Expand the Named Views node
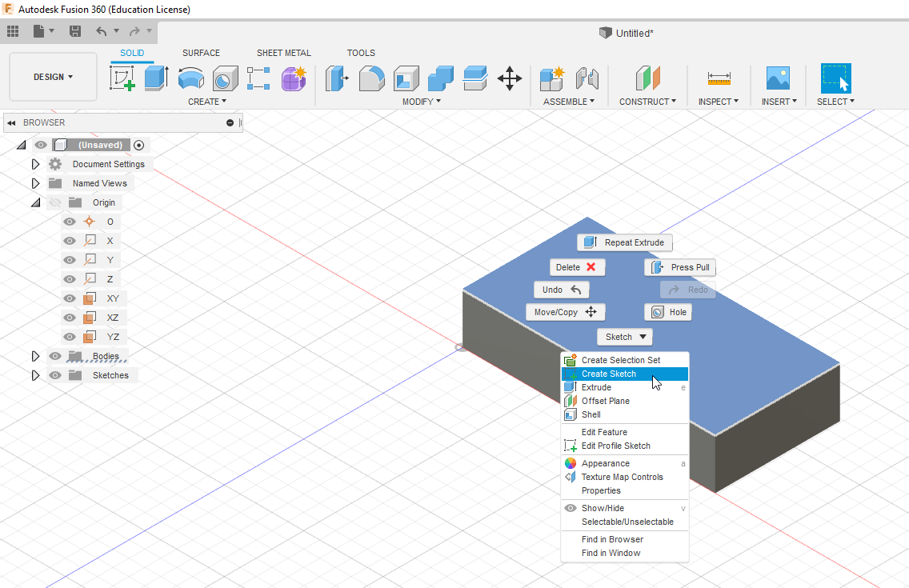Screen dimensions: 909x588 tap(35, 183)
